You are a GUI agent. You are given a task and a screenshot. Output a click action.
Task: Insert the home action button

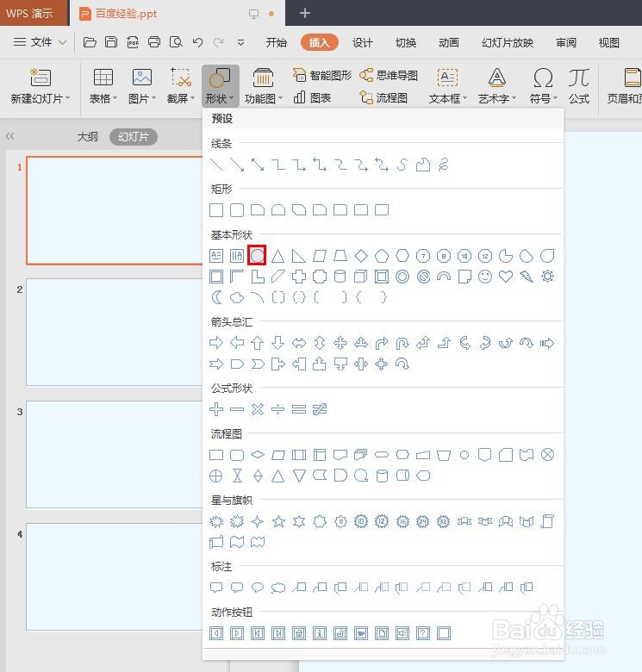(x=299, y=633)
